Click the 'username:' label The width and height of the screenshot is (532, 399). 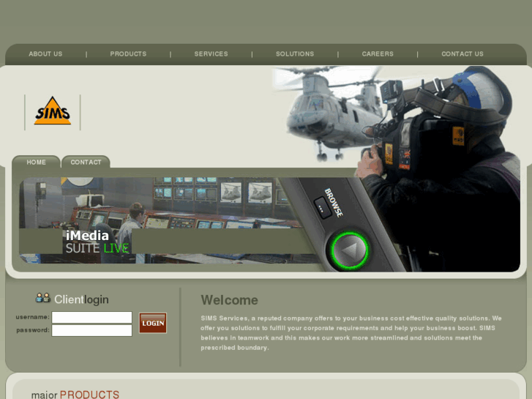[x=33, y=317]
